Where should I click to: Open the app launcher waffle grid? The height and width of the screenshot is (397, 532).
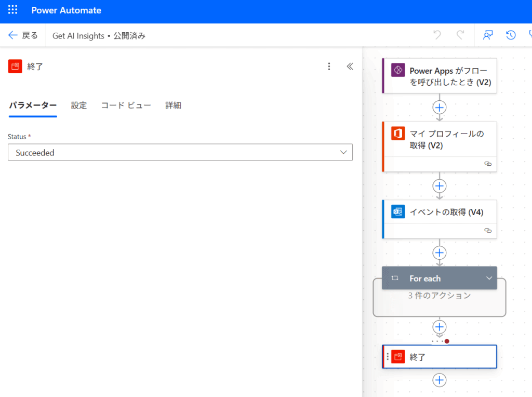click(12, 10)
